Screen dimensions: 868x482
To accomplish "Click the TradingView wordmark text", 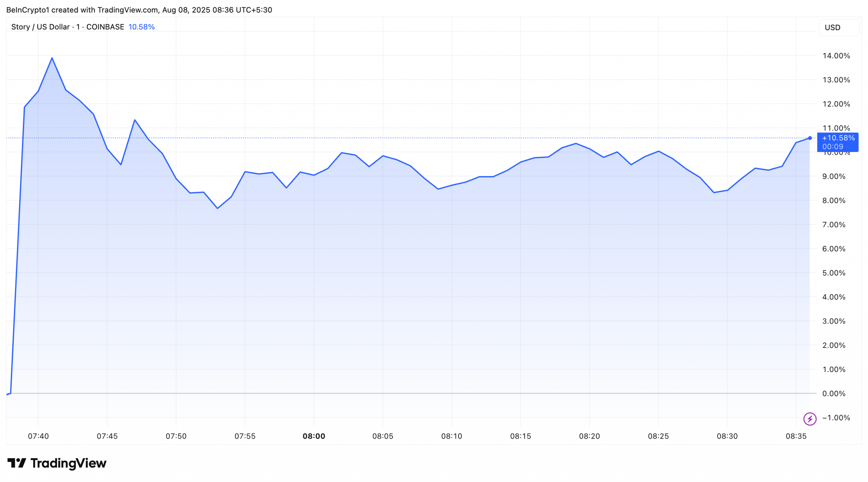I will pyautogui.click(x=68, y=463).
